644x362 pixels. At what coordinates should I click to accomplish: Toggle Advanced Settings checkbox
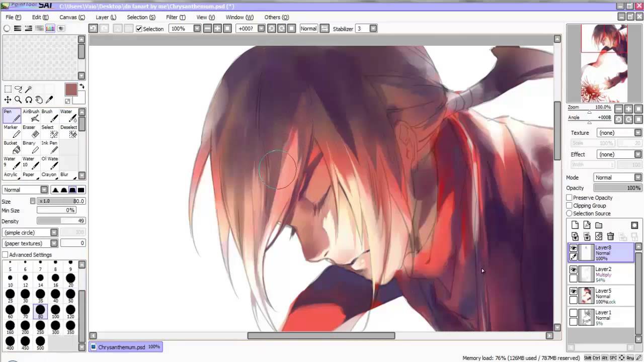point(5,255)
